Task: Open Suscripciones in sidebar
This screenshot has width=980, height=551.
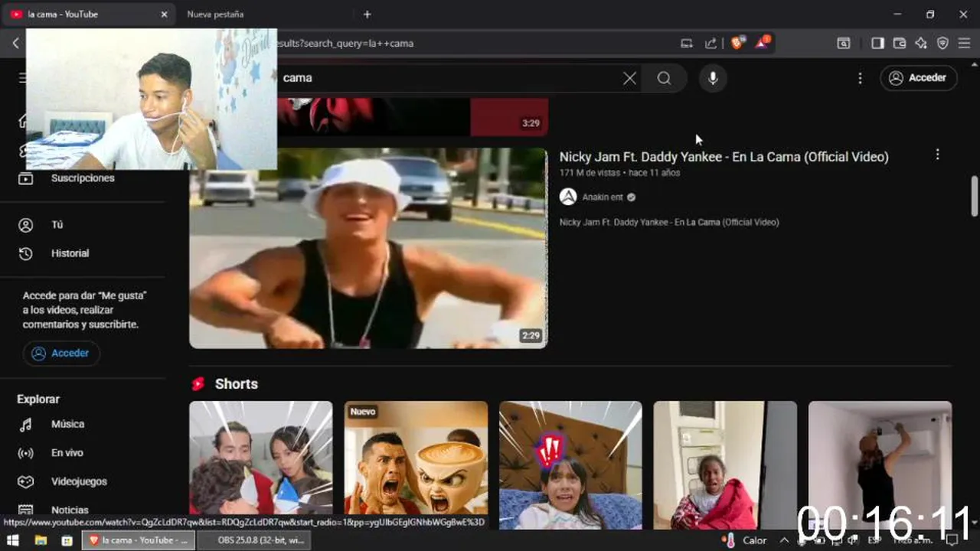Action: (83, 178)
